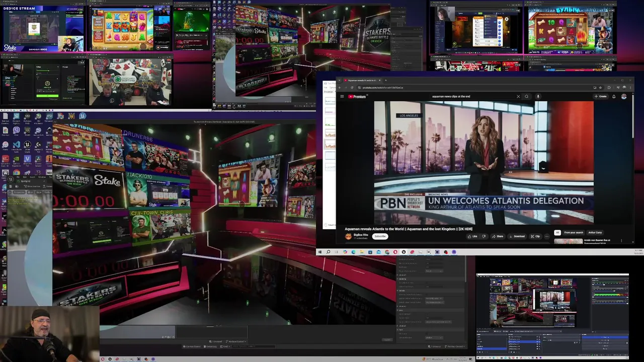Image resolution: width=644 pixels, height=362 pixels.
Task: Open the File menu in Unreal
Action: click(18, 177)
